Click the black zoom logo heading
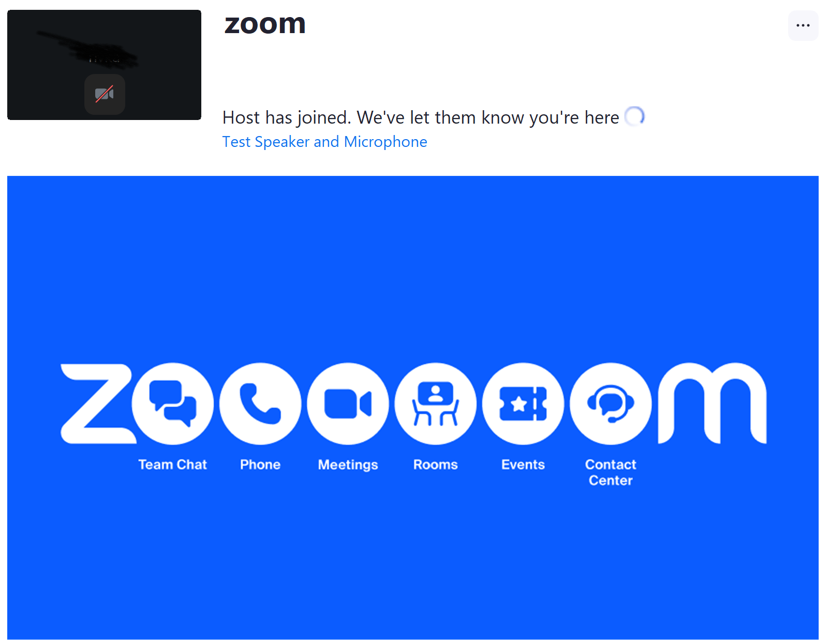The width and height of the screenshot is (829, 644). [x=265, y=24]
